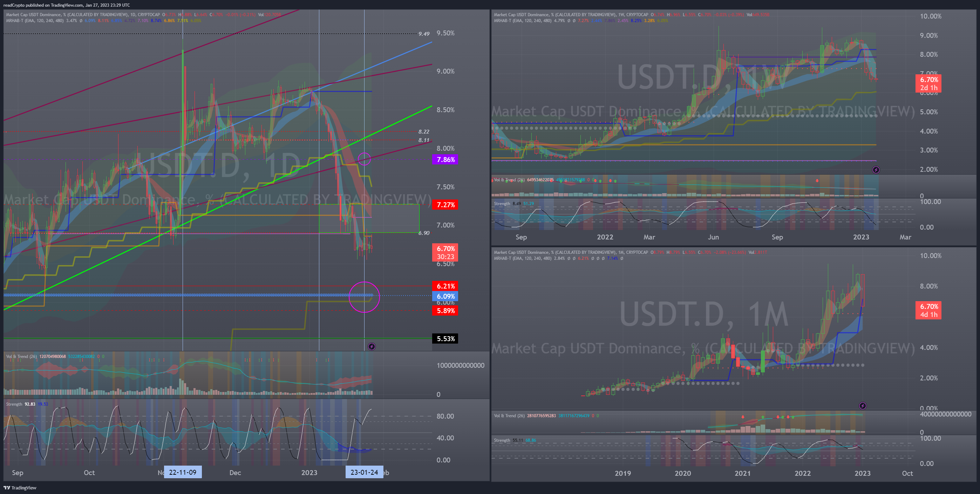
Task: Click the lightning icon on the weekly chart
Action: (876, 170)
